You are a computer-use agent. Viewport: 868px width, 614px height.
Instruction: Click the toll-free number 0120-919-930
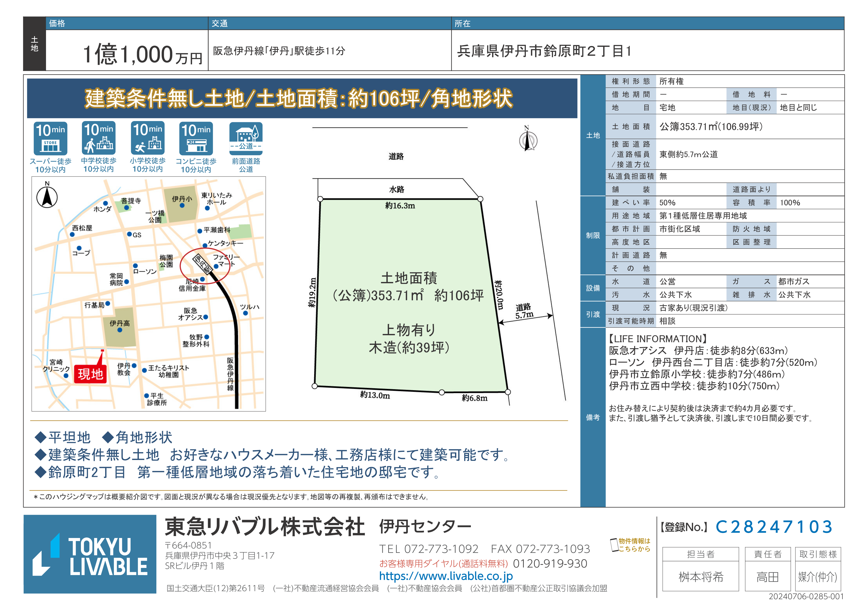tap(550, 564)
